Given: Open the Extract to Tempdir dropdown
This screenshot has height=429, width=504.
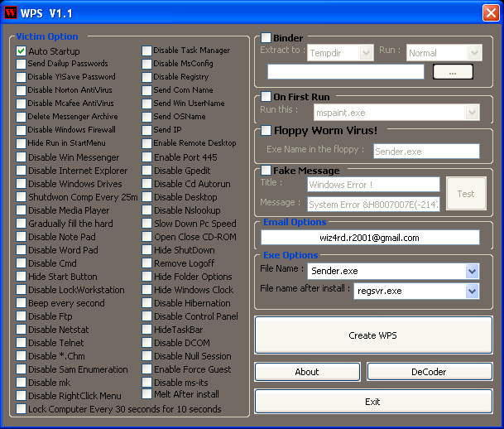Looking at the screenshot, I should 366,53.
